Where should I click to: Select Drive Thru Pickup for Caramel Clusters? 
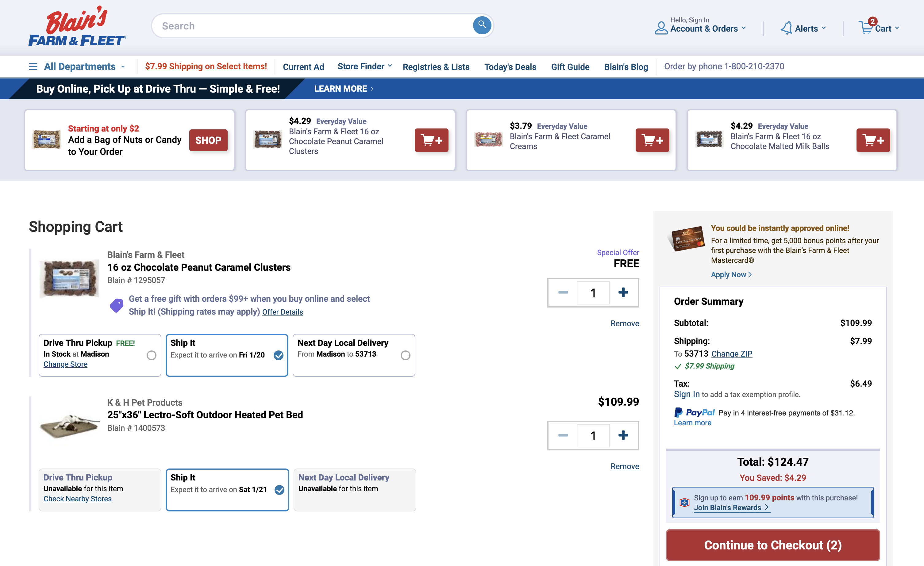click(152, 355)
